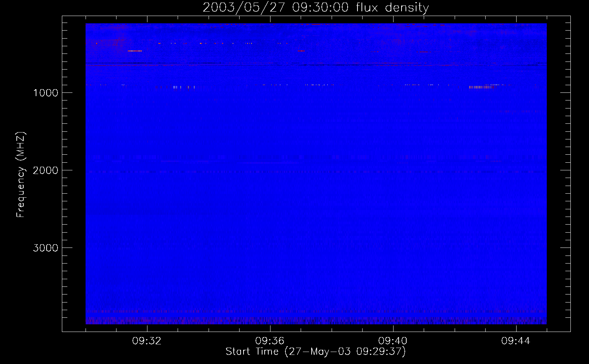Click the 'Start Time (27-May-03 09:29:37)' label
This screenshot has width=589, height=364.
coord(316,352)
